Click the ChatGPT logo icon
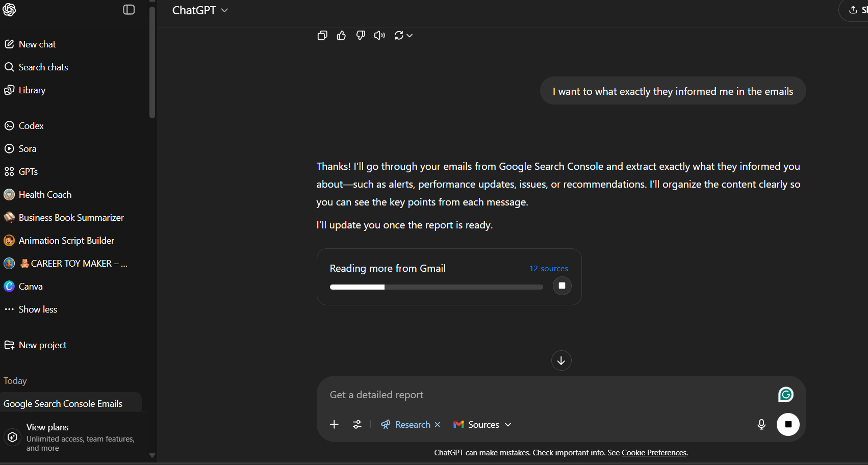The image size is (868, 465). [x=9, y=10]
